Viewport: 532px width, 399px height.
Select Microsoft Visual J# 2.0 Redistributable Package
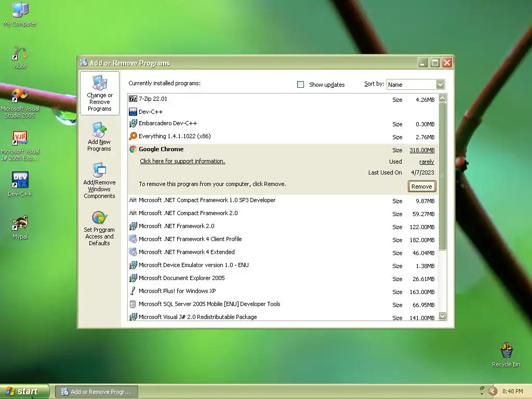(283, 316)
